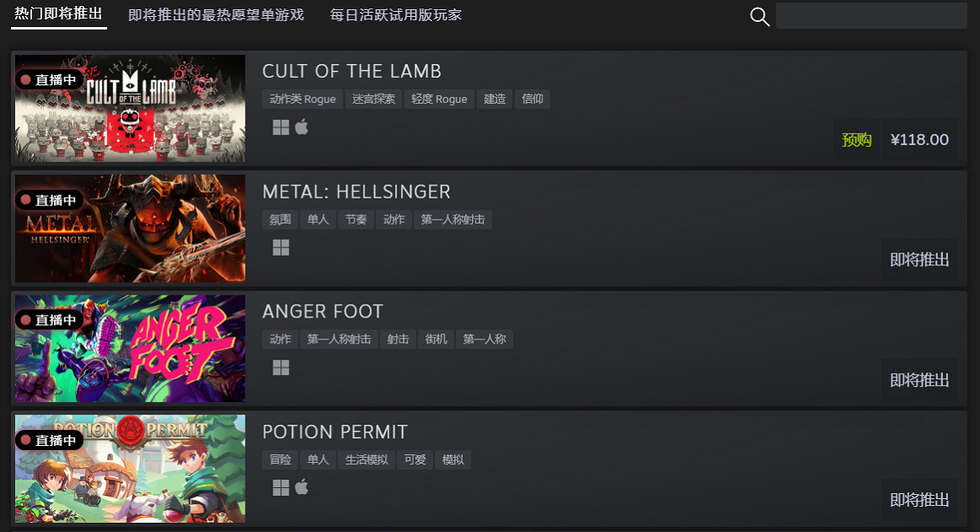Click the Windows icon under Metal: Hellsinger
This screenshot has width=980, height=532.
(x=280, y=247)
